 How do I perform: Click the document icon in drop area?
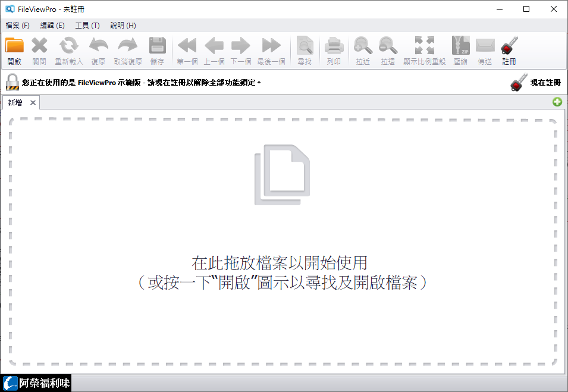point(282,175)
